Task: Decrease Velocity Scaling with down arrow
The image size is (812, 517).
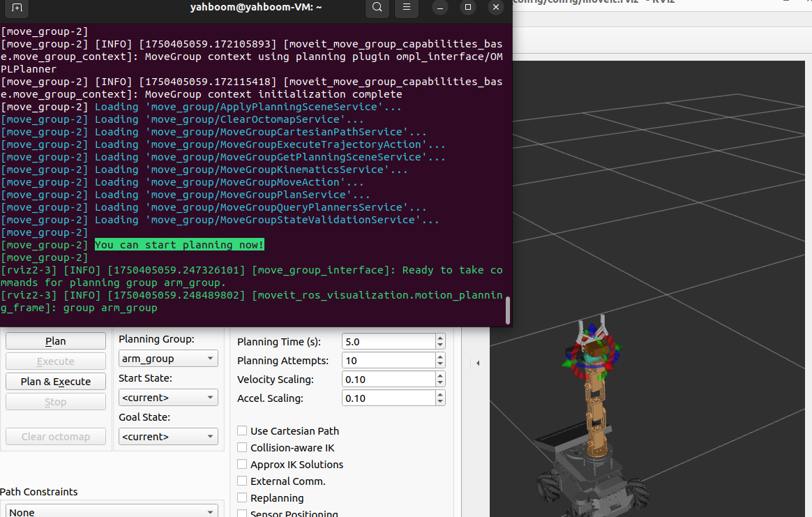Action: [x=440, y=383]
